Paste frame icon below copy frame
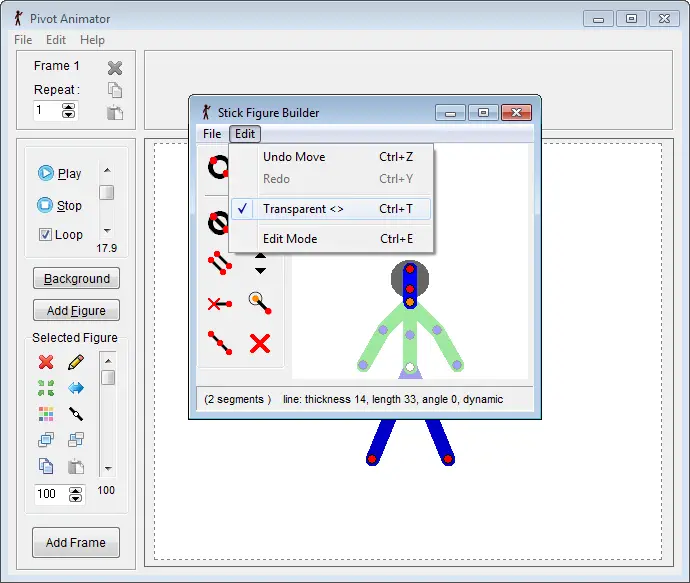Viewport: 690px width, 583px height. tap(115, 113)
